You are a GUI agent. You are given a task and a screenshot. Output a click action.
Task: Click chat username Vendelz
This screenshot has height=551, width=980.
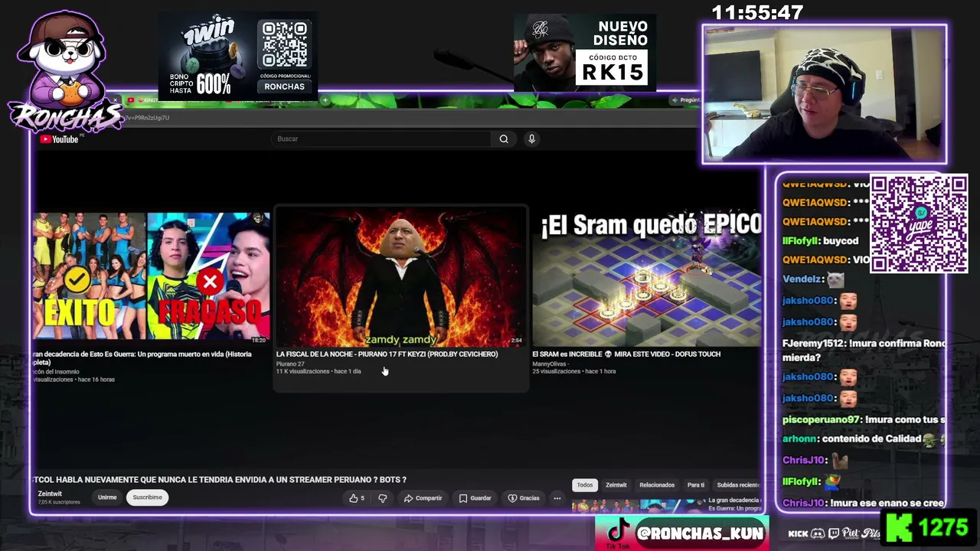coord(802,279)
